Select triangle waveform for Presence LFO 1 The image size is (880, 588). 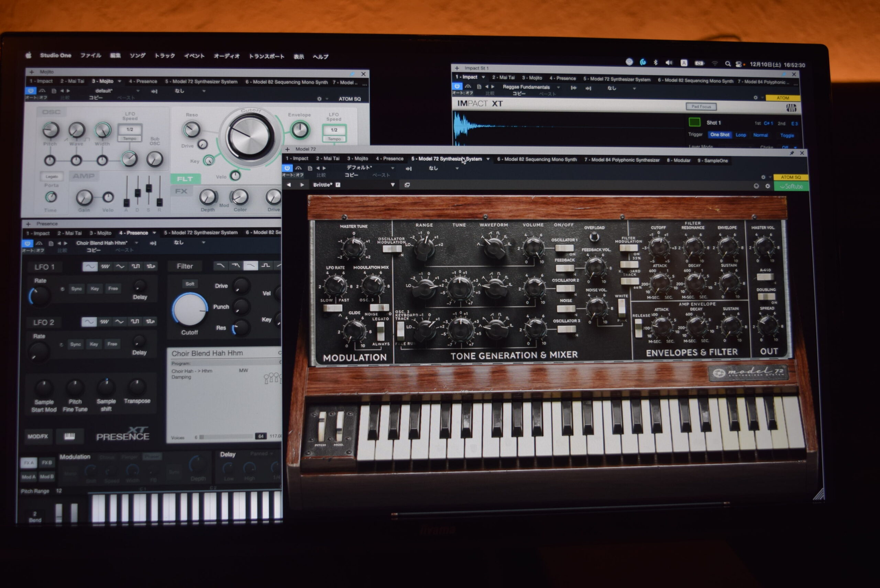click(120, 266)
